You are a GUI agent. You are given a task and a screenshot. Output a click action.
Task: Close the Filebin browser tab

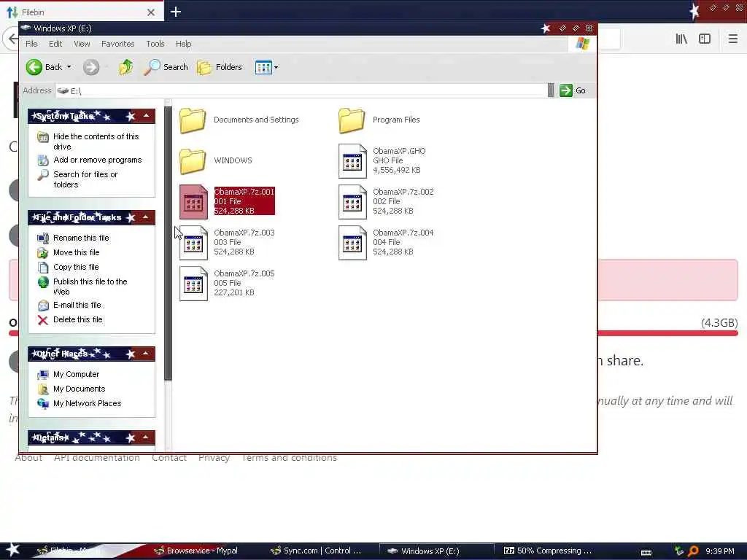[150, 12]
